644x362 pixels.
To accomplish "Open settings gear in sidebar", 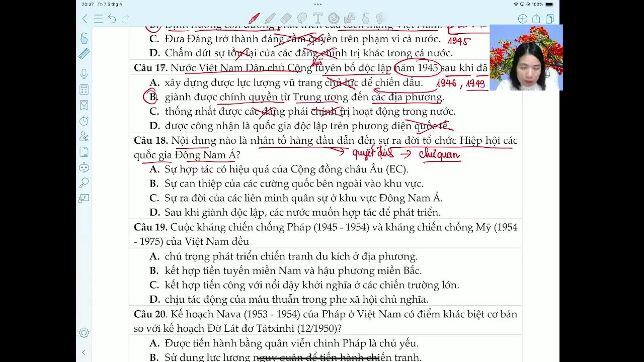I will pos(84,333).
